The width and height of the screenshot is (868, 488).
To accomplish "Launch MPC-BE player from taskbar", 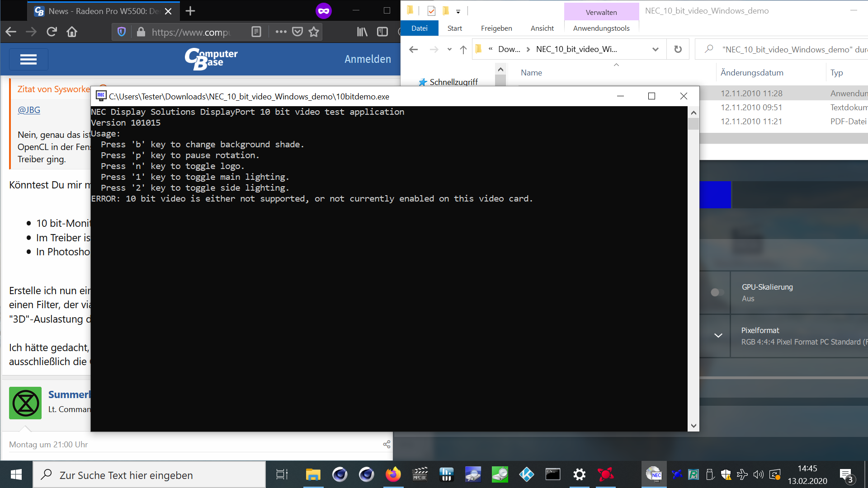I will (x=420, y=474).
